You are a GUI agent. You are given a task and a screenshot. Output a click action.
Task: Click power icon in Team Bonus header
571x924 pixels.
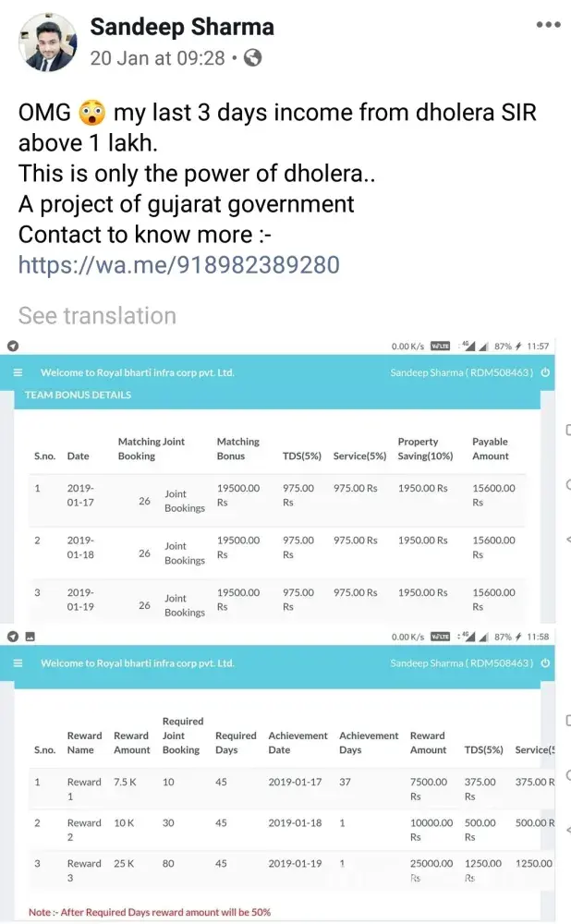(x=545, y=373)
